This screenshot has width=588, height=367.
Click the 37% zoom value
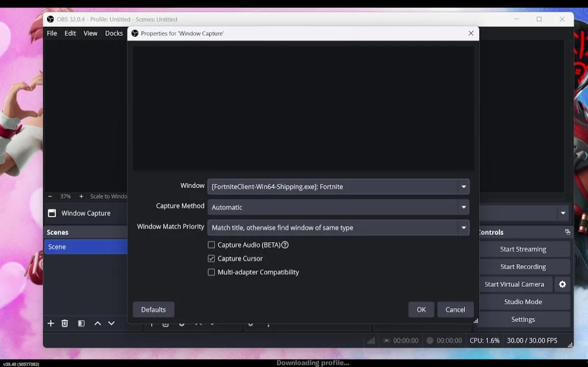pyautogui.click(x=65, y=196)
